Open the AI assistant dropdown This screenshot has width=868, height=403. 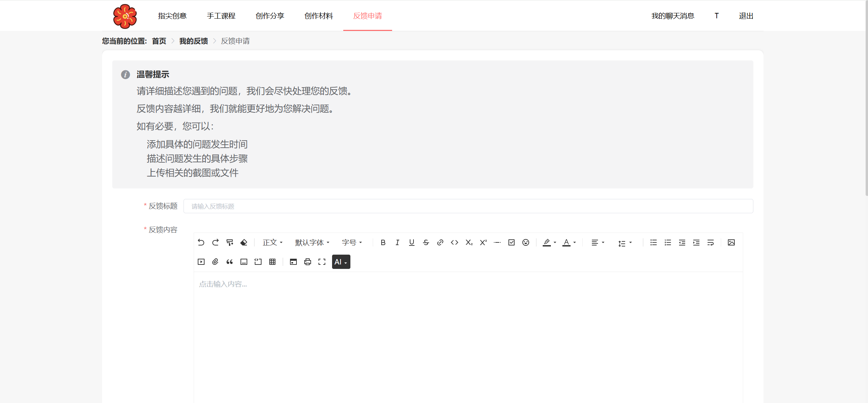[x=341, y=262]
